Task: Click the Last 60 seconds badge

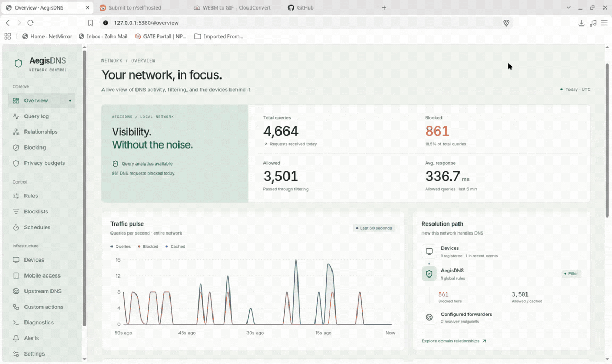Action: click(374, 228)
